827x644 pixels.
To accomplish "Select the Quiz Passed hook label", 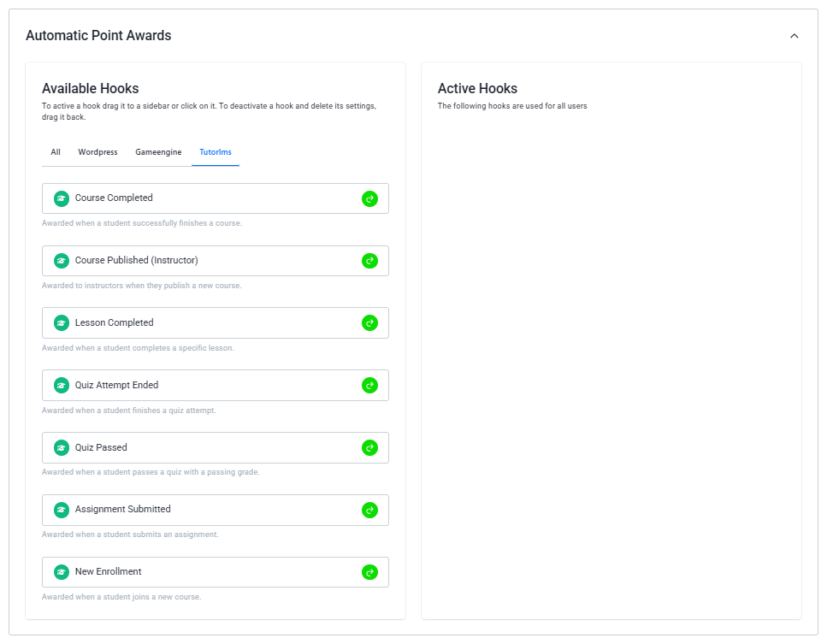I will (101, 447).
